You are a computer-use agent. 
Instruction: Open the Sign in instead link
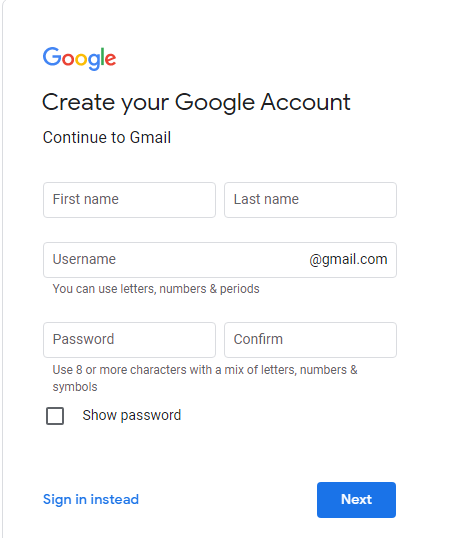pos(91,500)
